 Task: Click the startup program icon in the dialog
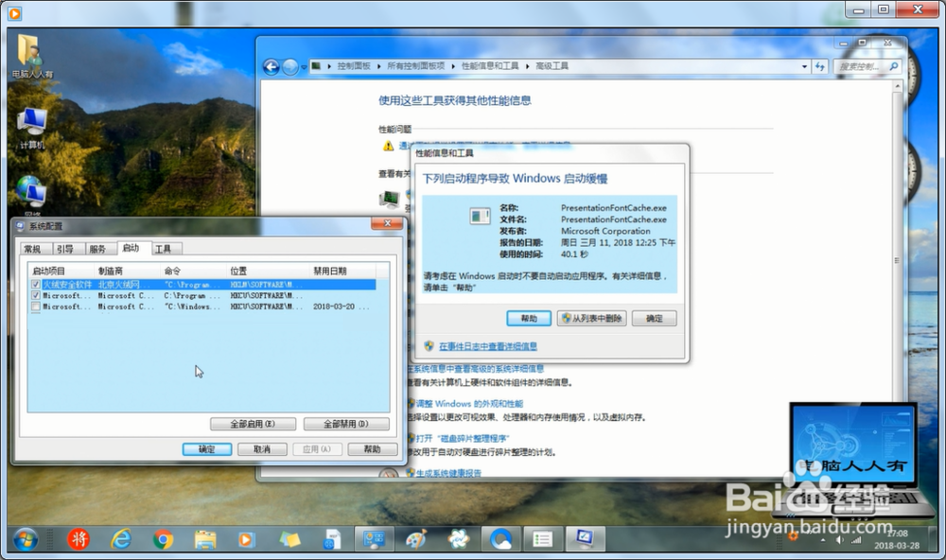point(480,216)
